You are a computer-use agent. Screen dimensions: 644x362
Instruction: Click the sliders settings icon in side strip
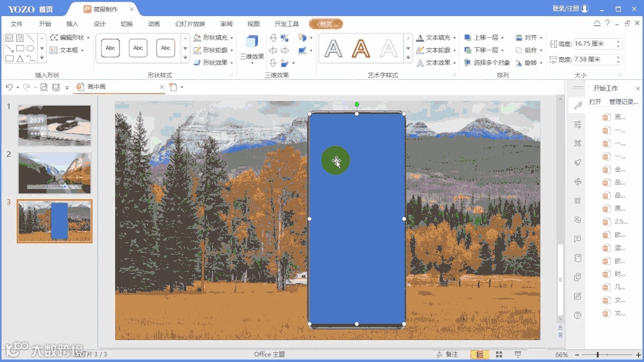point(578,125)
